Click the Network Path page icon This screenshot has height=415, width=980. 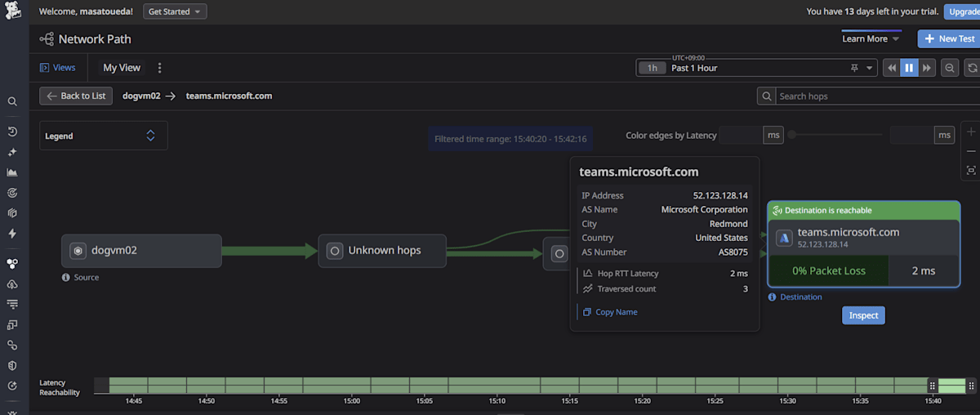coord(47,38)
